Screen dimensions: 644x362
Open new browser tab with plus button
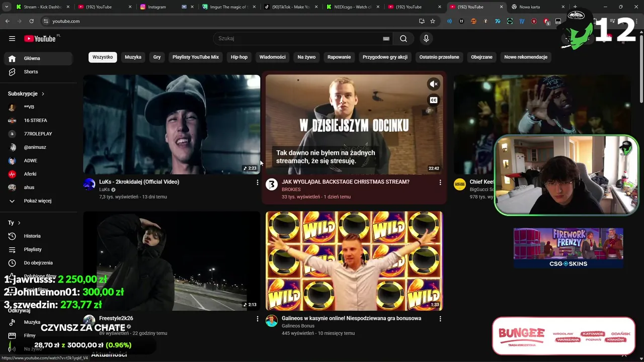(575, 7)
